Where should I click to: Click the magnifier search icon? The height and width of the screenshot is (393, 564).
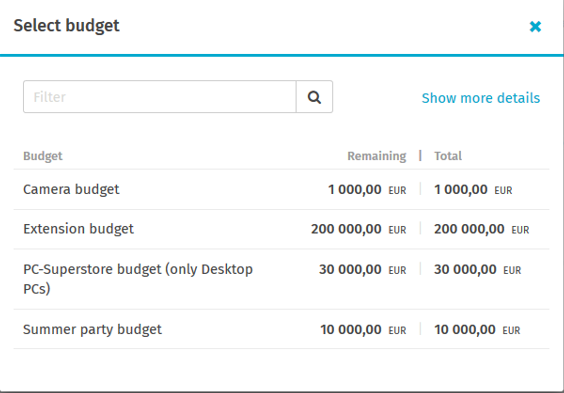coord(314,97)
